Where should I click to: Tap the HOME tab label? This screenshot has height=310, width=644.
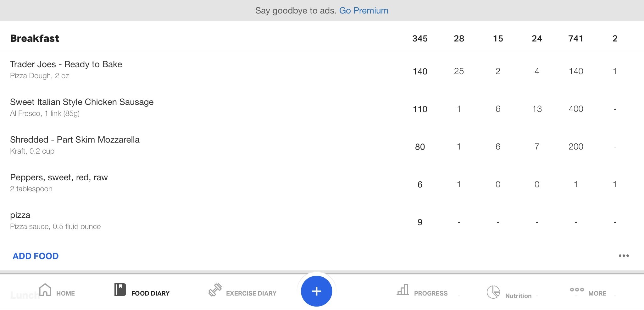(65, 293)
